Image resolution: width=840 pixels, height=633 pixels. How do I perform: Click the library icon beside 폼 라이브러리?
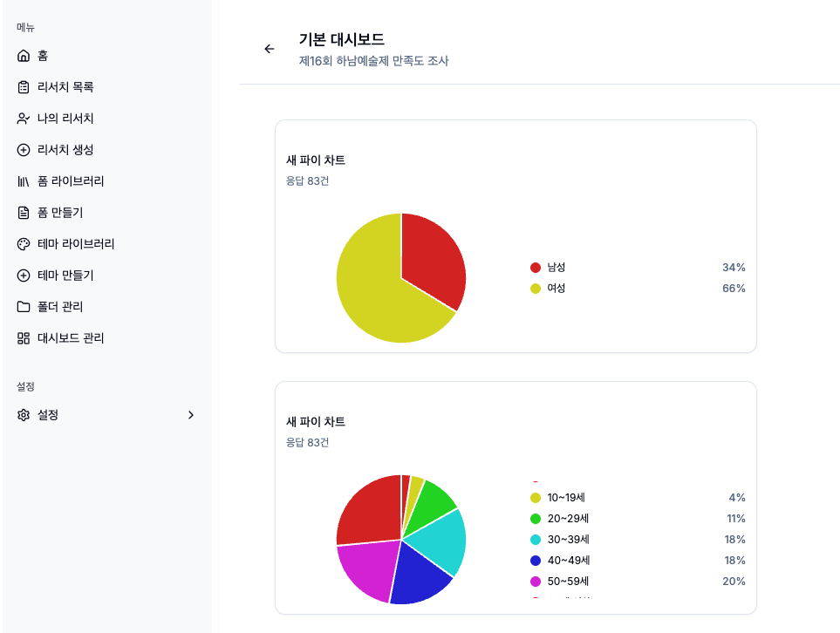[x=24, y=181]
